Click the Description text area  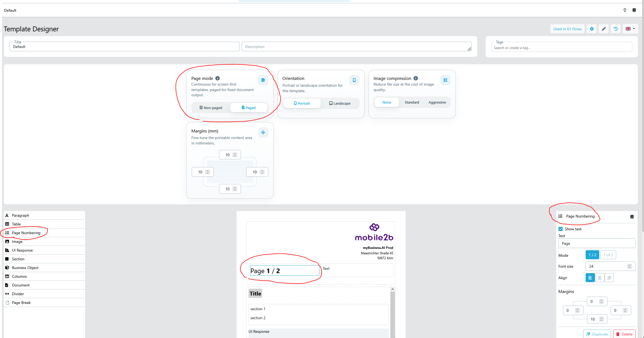point(357,47)
